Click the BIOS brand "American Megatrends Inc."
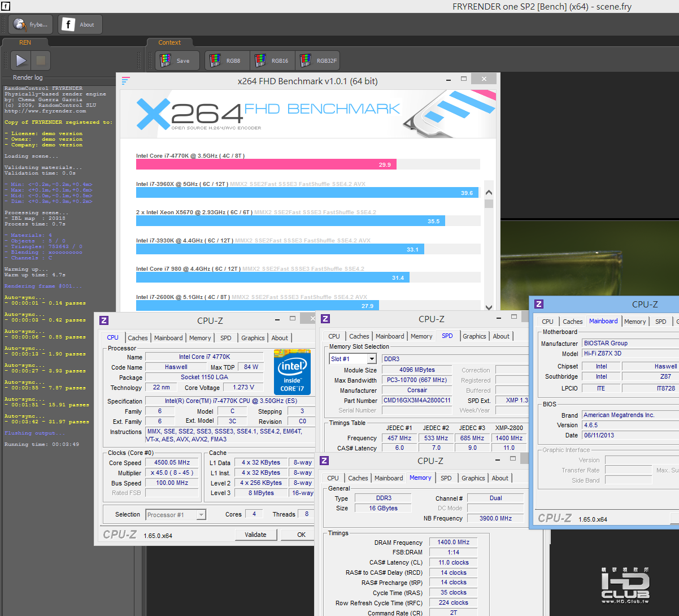The width and height of the screenshot is (679, 616). click(x=630, y=415)
